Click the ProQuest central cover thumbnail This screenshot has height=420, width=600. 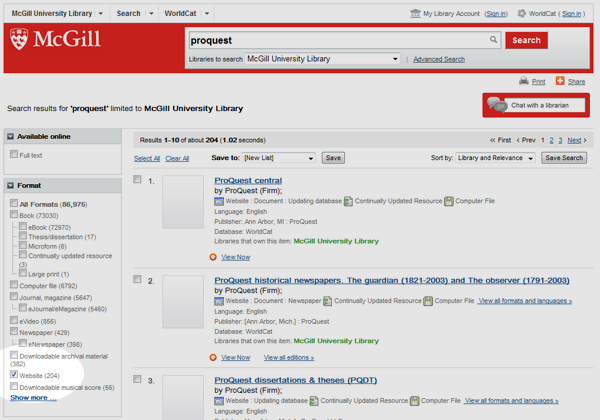click(x=183, y=202)
